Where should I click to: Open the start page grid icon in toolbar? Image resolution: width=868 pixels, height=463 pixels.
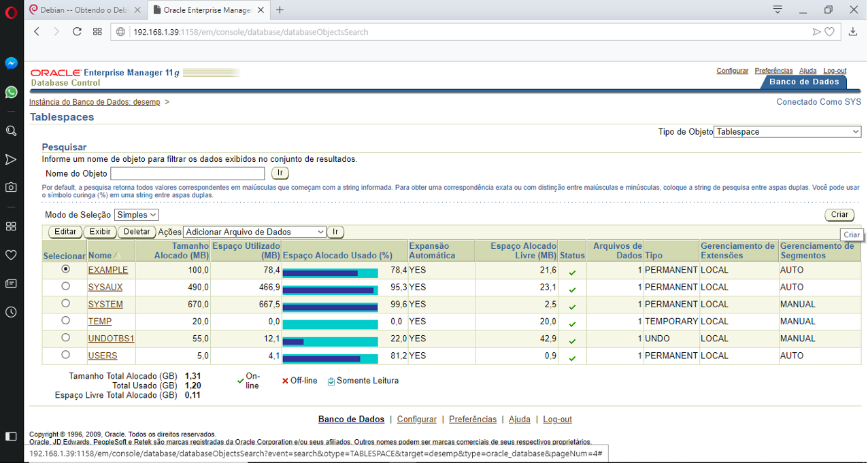pos(97,32)
